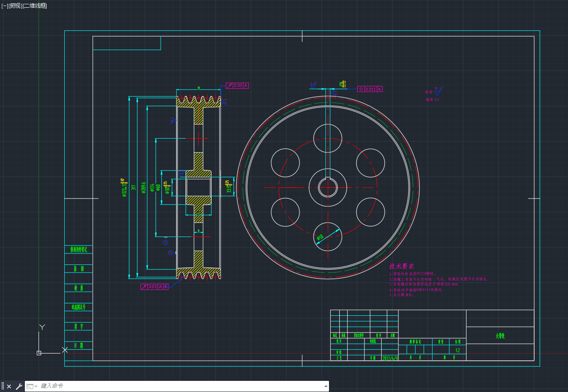
Task: Select technical note 3 mentioning 0.8mm
Action: pos(424,284)
